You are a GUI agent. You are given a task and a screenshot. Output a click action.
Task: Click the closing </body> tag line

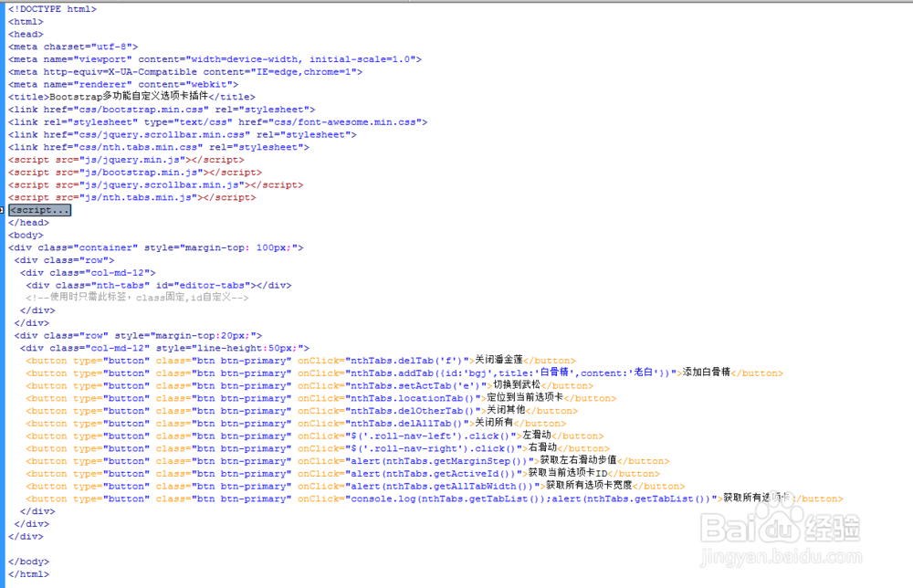click(x=29, y=562)
